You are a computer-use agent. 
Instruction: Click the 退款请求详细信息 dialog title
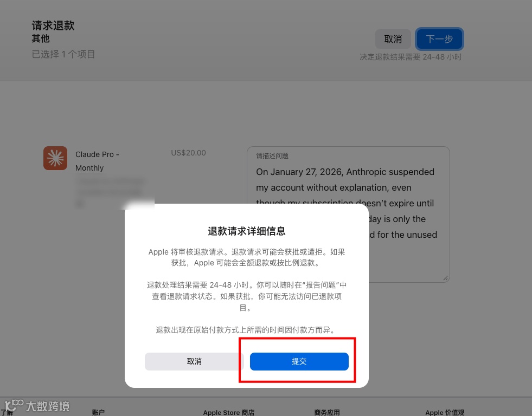247,231
